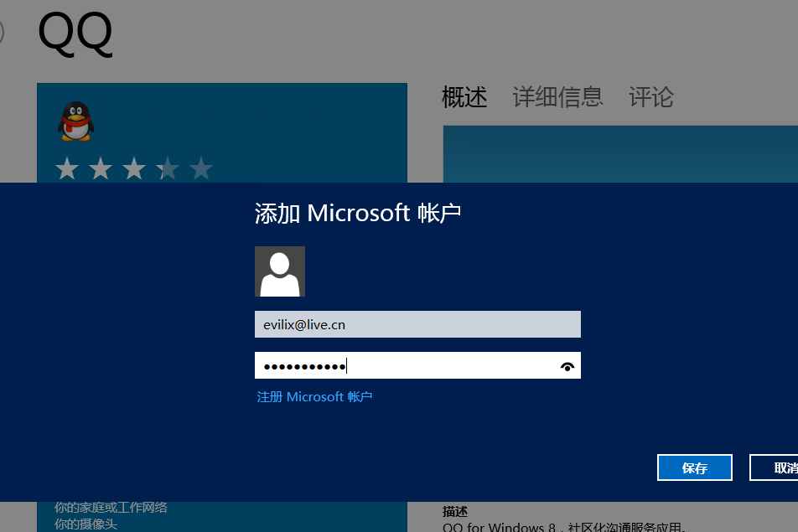Go back using the top-left arrow button

tap(2, 32)
